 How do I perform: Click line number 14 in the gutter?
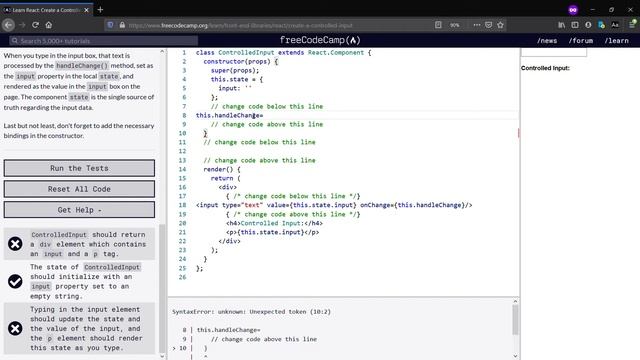pos(182,169)
